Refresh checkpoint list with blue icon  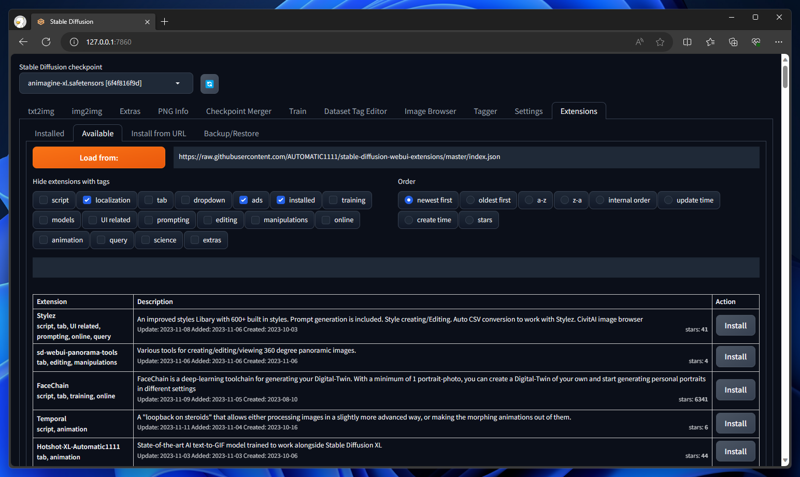pos(209,84)
